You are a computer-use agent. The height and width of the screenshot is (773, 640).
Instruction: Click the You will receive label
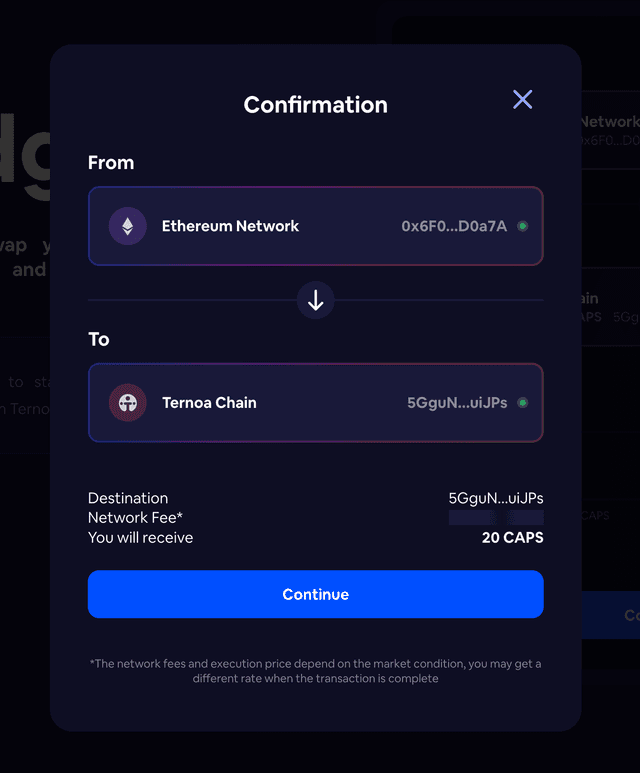(140, 538)
